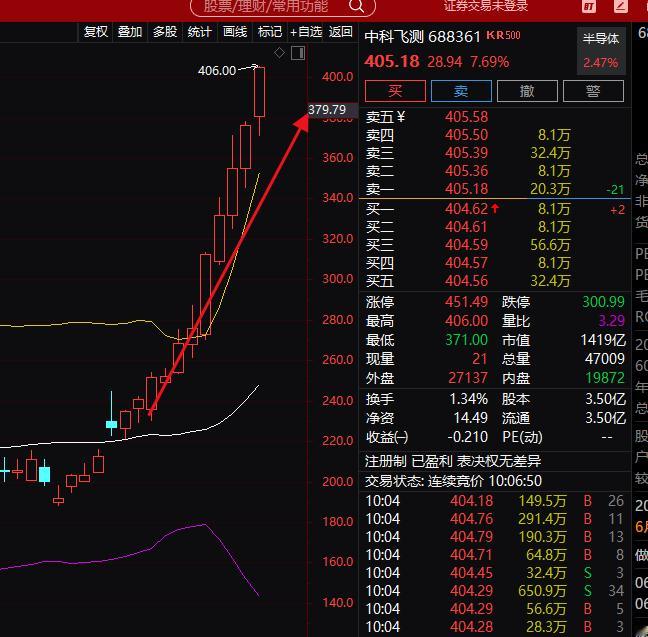This screenshot has height=637, width=648.
Task: Select the 卖四 price 405.50
Action: tap(467, 135)
